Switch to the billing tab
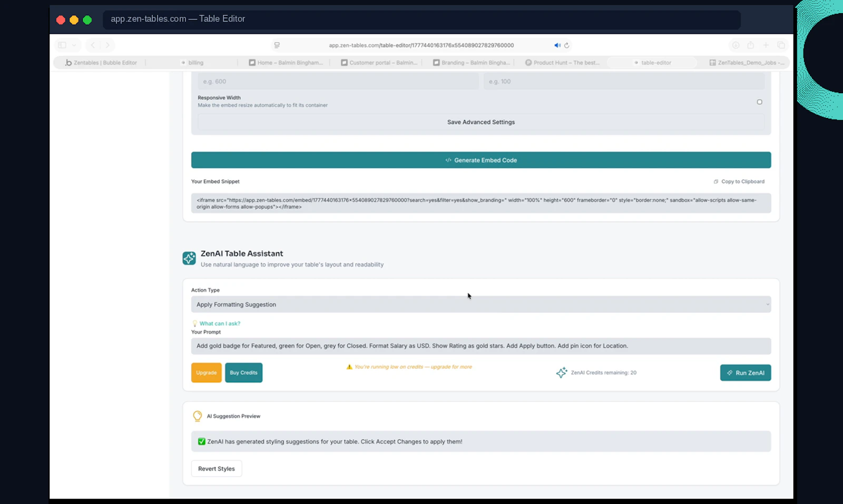Screen dimensions: 843x504 pos(192,63)
